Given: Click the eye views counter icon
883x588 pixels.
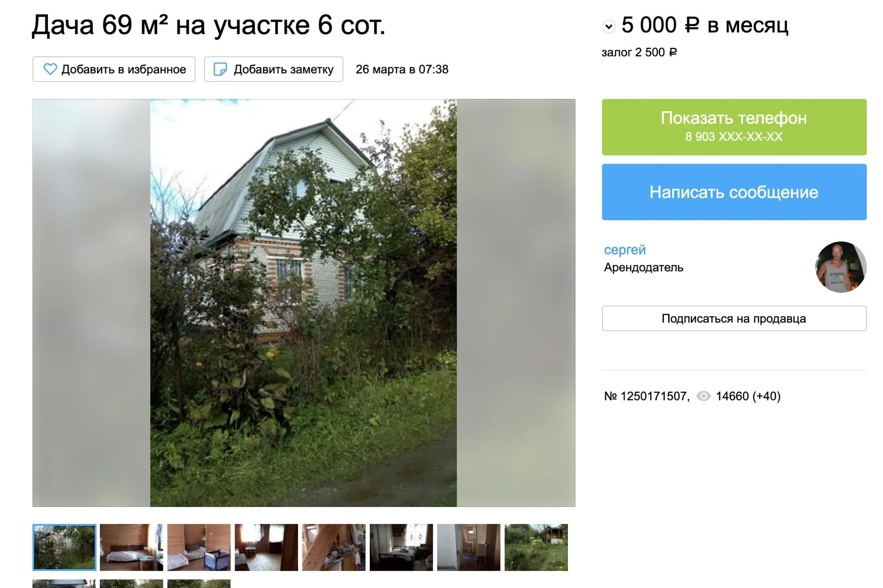Looking at the screenshot, I should (703, 396).
